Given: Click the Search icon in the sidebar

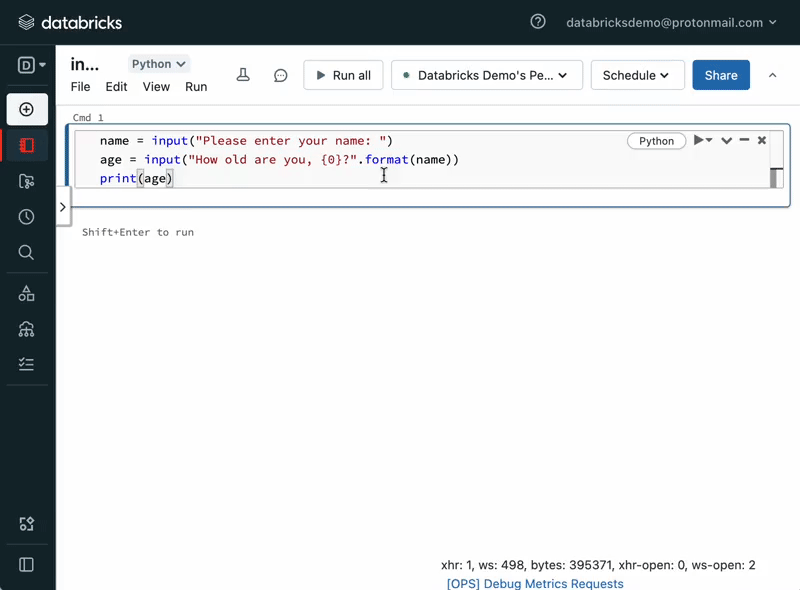Looking at the screenshot, I should pos(27,252).
